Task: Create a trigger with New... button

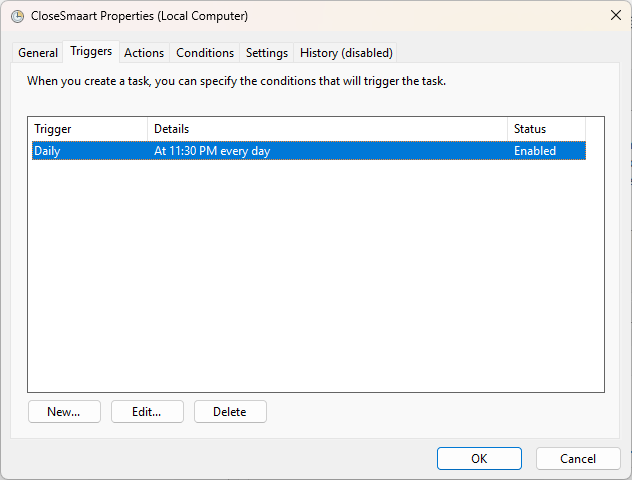Action: (64, 411)
